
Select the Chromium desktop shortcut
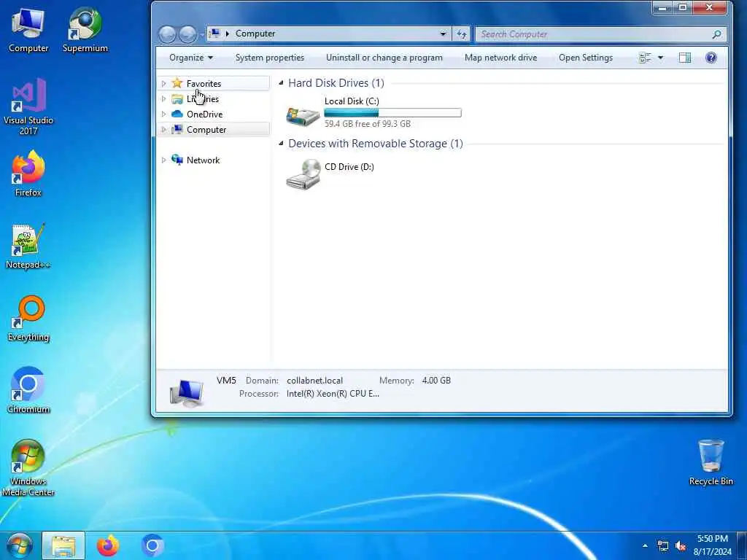click(x=28, y=391)
